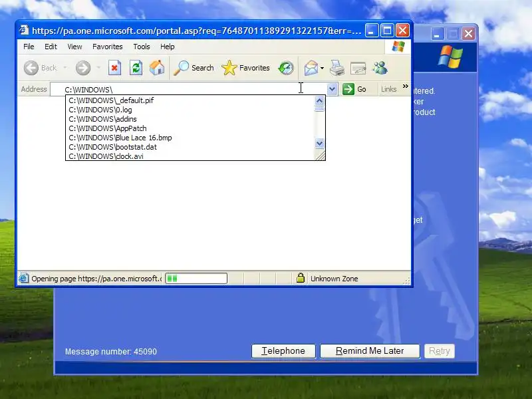
Task: Select C:\WINDOWS\_default.pif suggestion
Action: pyautogui.click(x=190, y=100)
